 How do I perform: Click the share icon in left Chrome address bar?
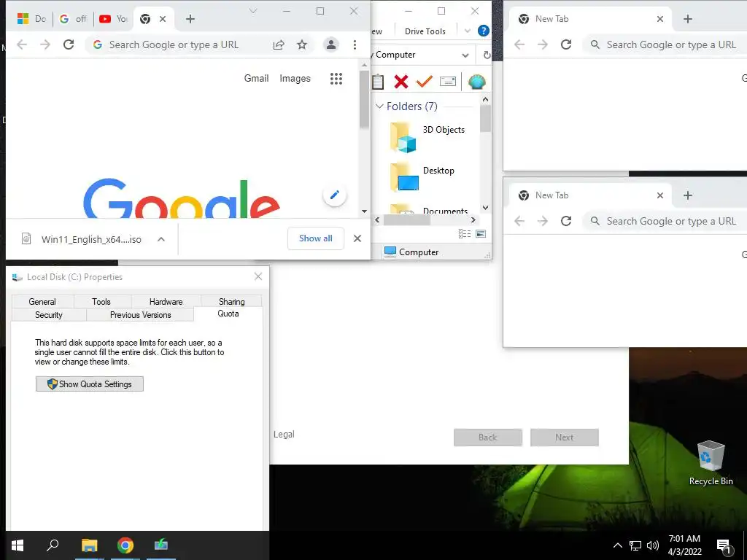point(279,44)
